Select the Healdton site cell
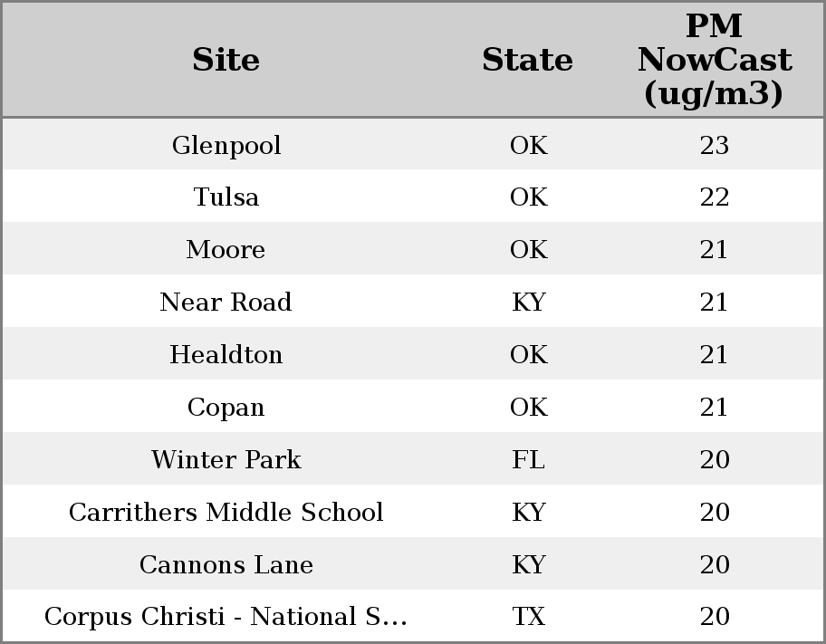The width and height of the screenshot is (826, 644). pos(226,355)
